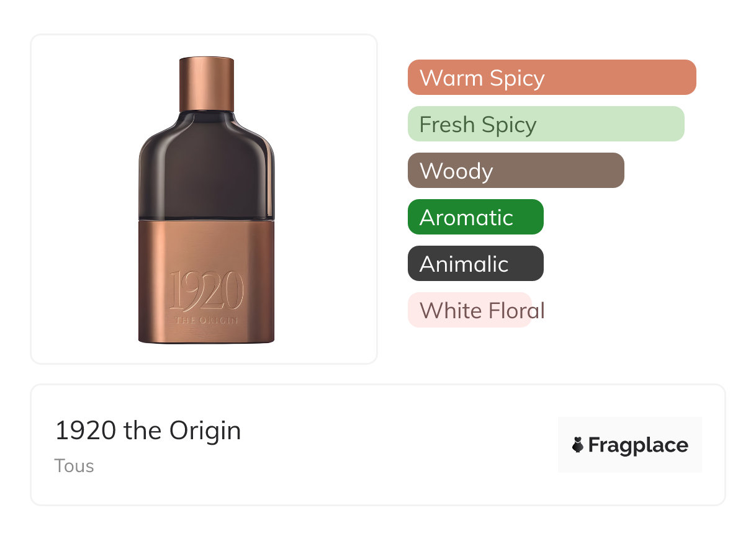Click the "Woody" label text
This screenshot has height=536, width=756.
[456, 171]
